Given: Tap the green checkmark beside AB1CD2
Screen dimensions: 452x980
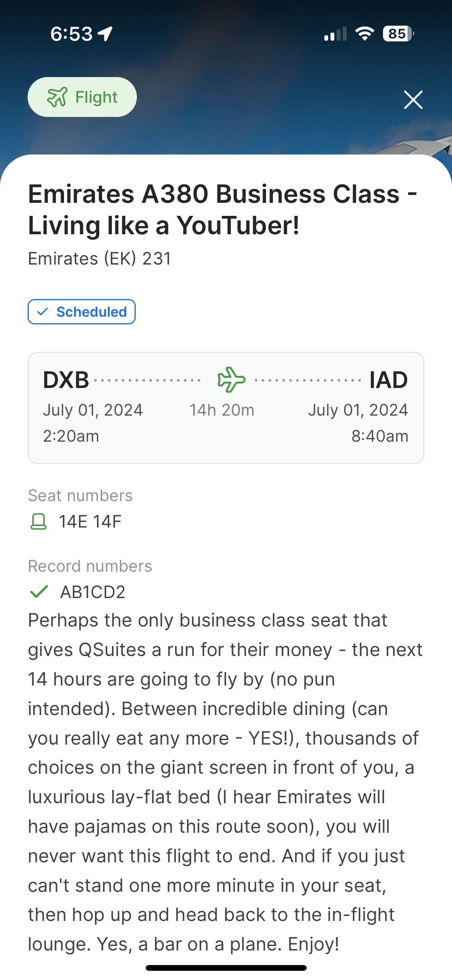Looking at the screenshot, I should [x=39, y=592].
